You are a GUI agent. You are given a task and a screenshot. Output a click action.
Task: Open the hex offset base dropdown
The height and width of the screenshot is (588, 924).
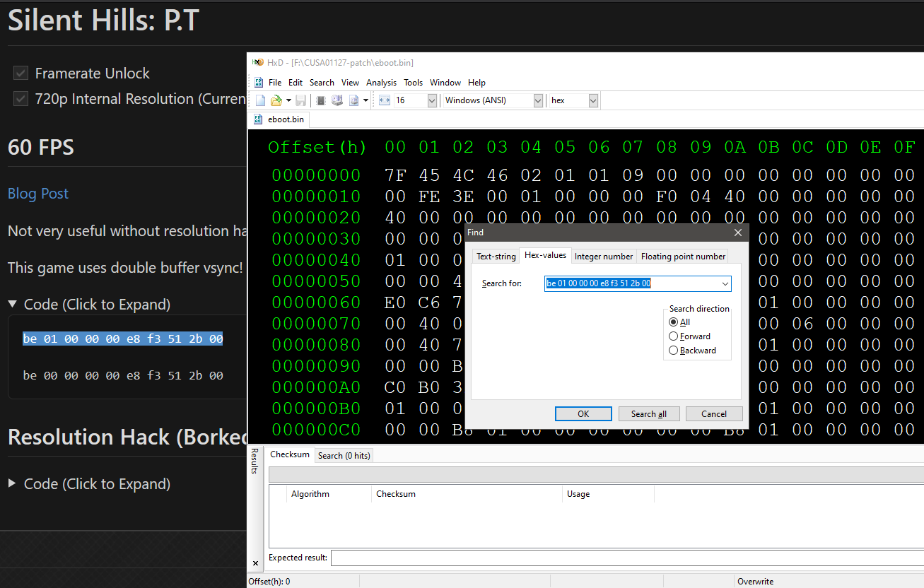593,100
